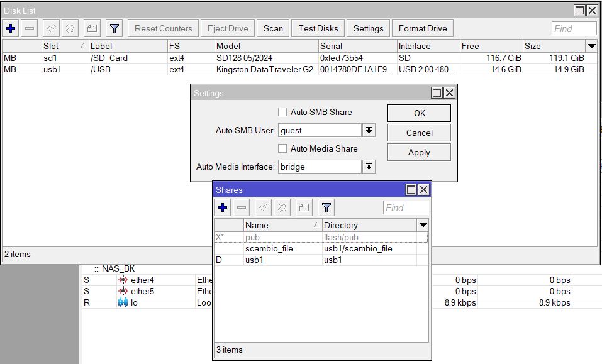Close the Disk List window
602x364 pixels.
(593, 10)
